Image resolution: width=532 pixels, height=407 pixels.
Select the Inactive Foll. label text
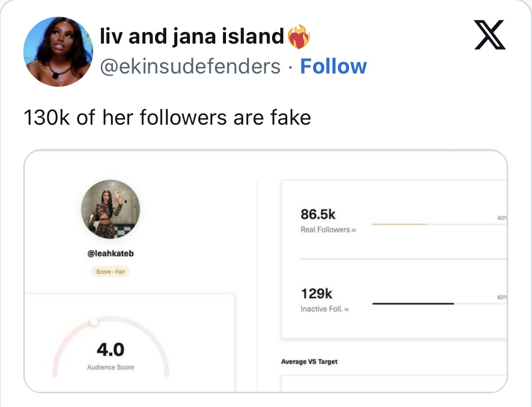coord(325,309)
